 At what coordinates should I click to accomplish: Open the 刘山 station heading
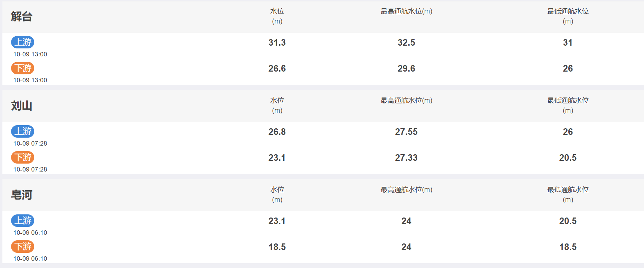click(21, 106)
